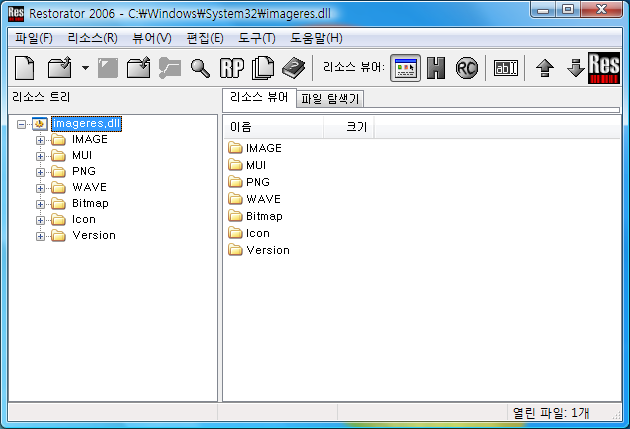Select PNG folder in resource tree
This screenshot has width=630, height=429.
[x=84, y=172]
